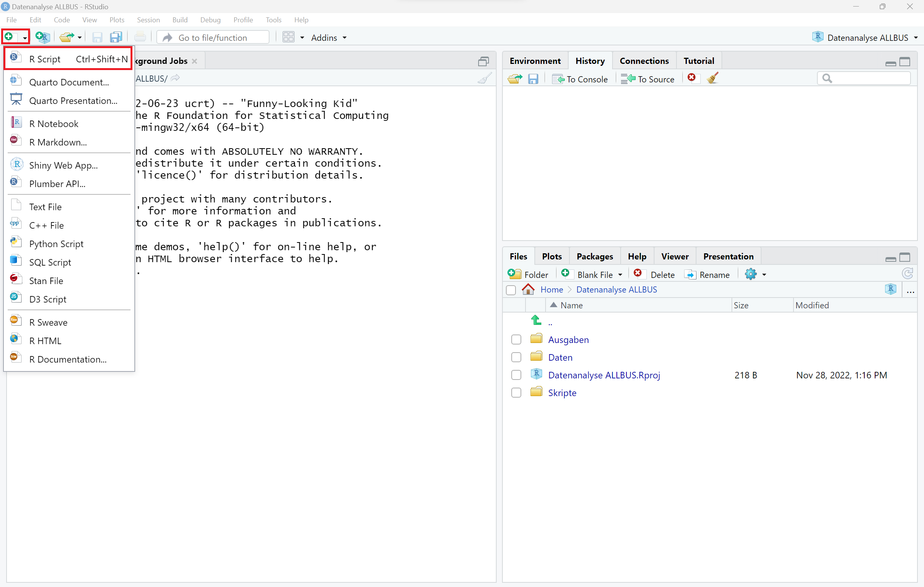Click the To Console icon
The width and height of the screenshot is (924, 587).
[x=580, y=79]
